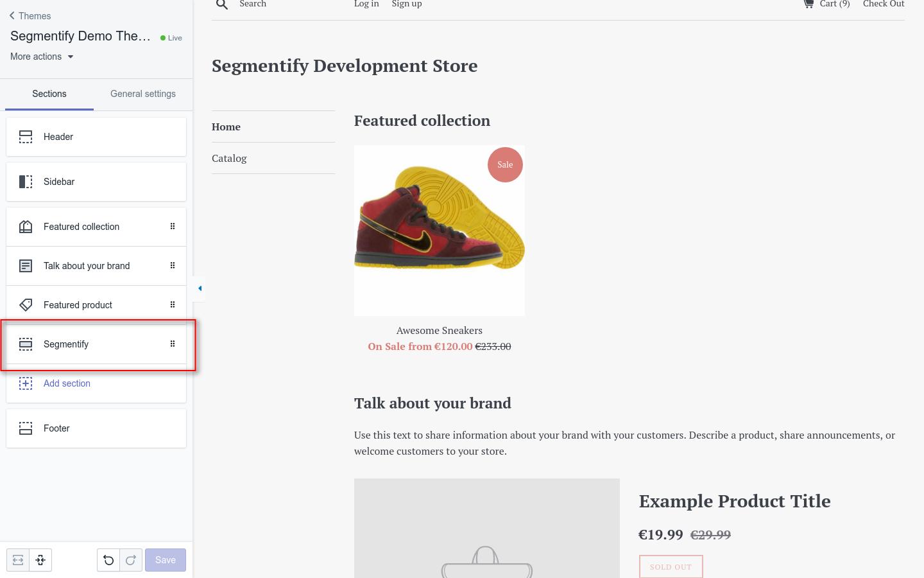Collapse the editor sidebar panel arrow
The image size is (924, 578).
coord(200,288)
